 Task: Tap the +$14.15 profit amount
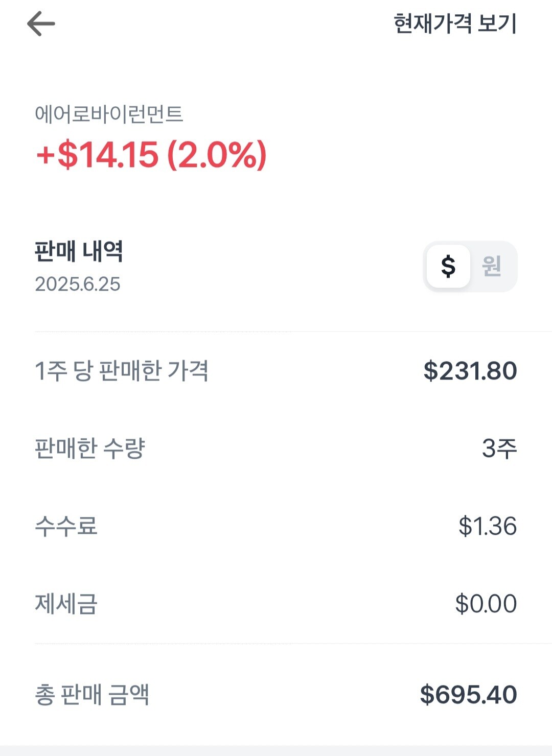pos(98,154)
